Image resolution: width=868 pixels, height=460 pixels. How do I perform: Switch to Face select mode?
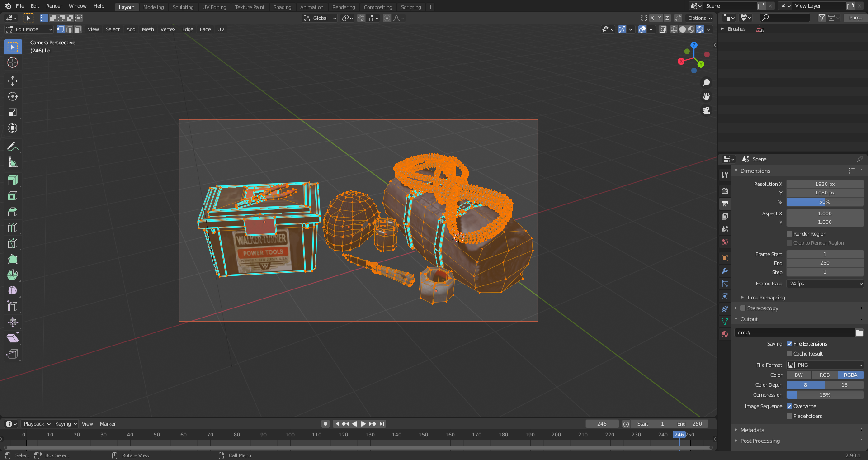click(x=77, y=29)
